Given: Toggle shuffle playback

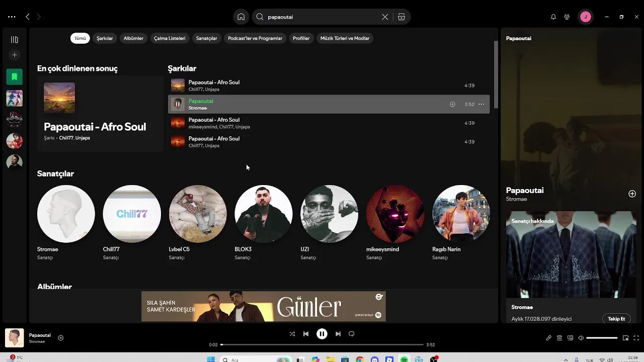Looking at the screenshot, I should click(x=292, y=334).
